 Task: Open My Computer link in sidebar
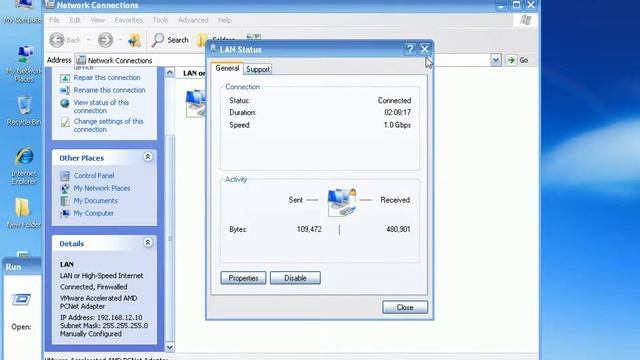[x=93, y=213]
